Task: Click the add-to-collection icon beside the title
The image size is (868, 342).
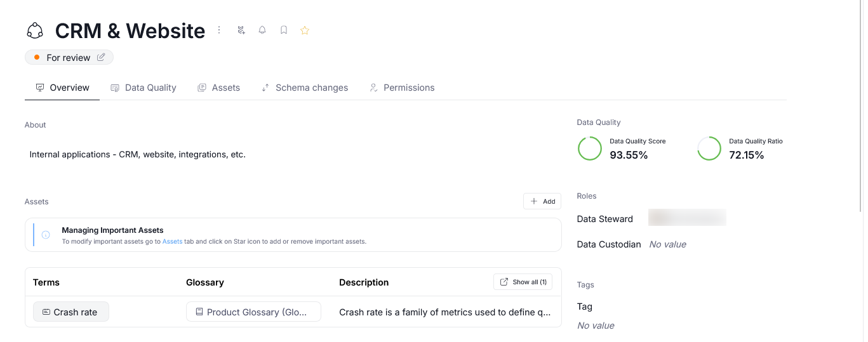Action: click(x=241, y=30)
